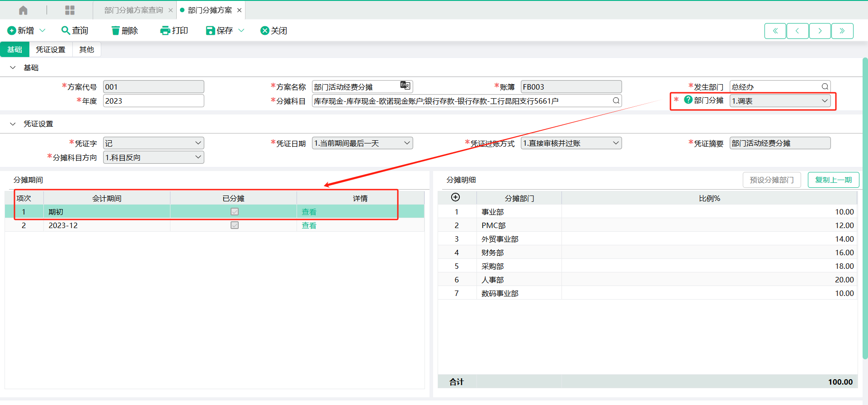This screenshot has width=868, height=405.
Task: Go to previous record navigation button
Action: (x=797, y=31)
